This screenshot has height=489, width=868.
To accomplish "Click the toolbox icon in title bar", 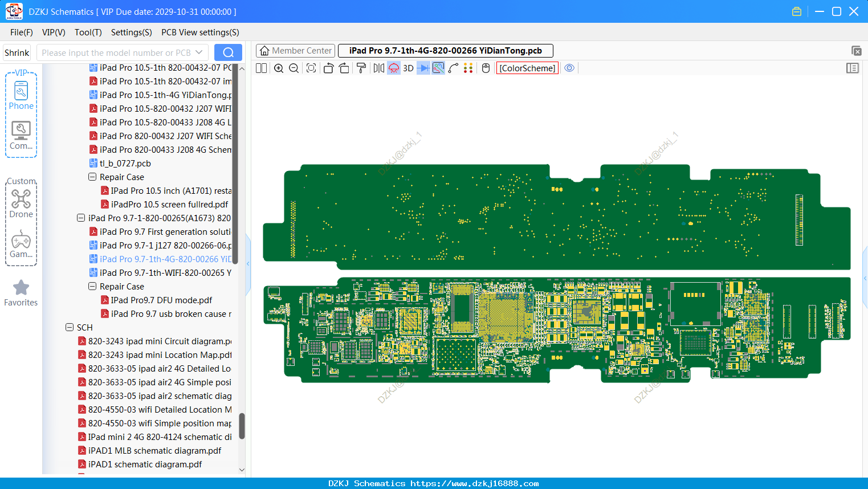I will click(797, 11).
